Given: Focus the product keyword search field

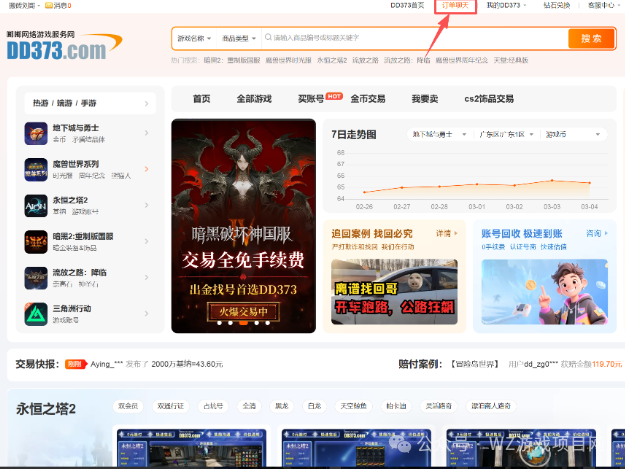Looking at the screenshot, I should pyautogui.click(x=415, y=38).
